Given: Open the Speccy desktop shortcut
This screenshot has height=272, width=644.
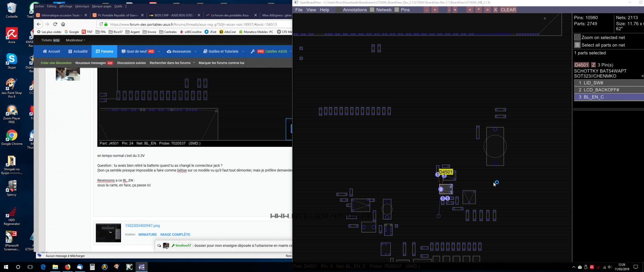Looking at the screenshot, I should coord(12,188).
